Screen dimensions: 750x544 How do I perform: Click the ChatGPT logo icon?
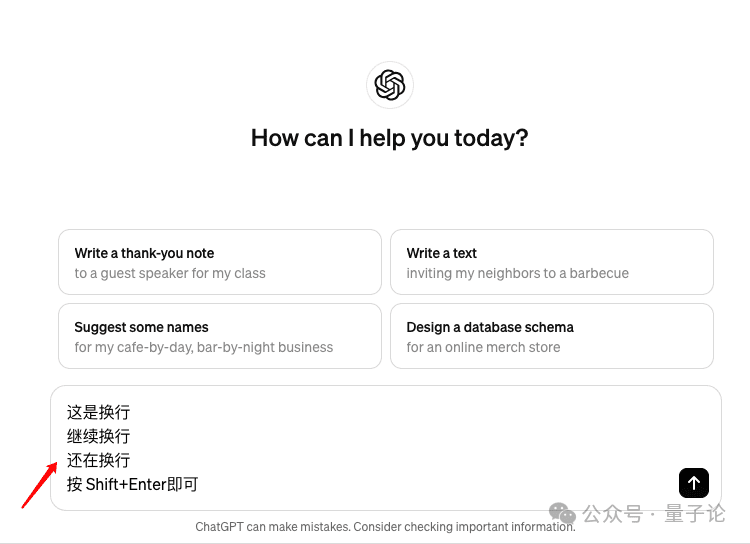390,85
